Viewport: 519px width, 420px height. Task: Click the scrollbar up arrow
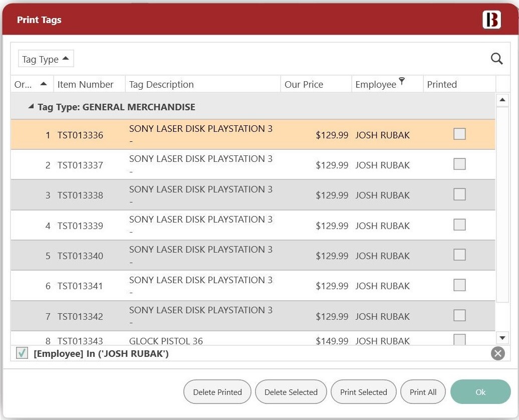coord(502,100)
